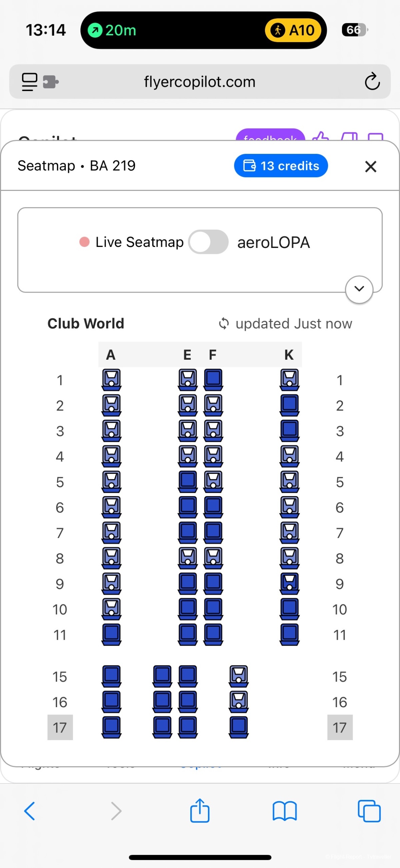400x868 pixels.
Task: Choose seat 9K with occupied marker
Action: click(289, 584)
